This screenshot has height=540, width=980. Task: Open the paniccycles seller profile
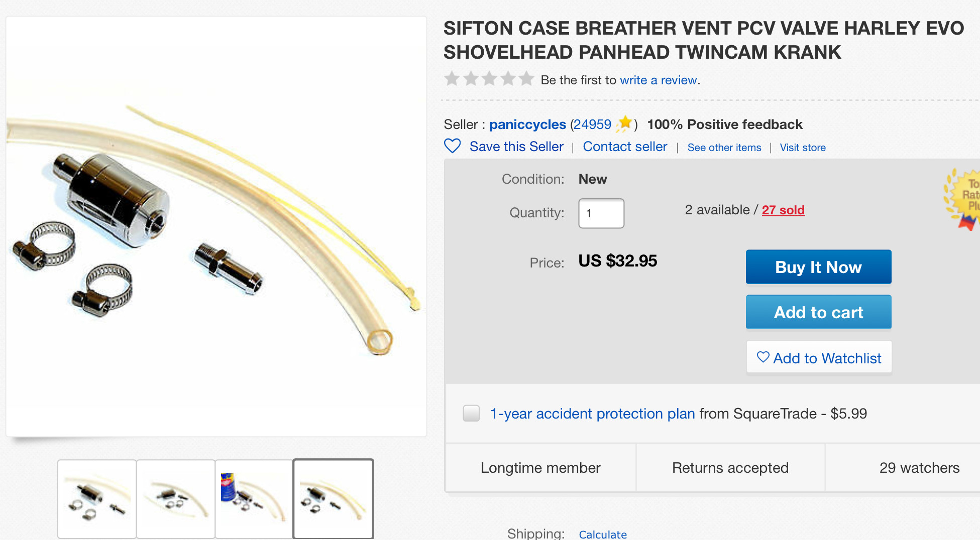(x=527, y=124)
